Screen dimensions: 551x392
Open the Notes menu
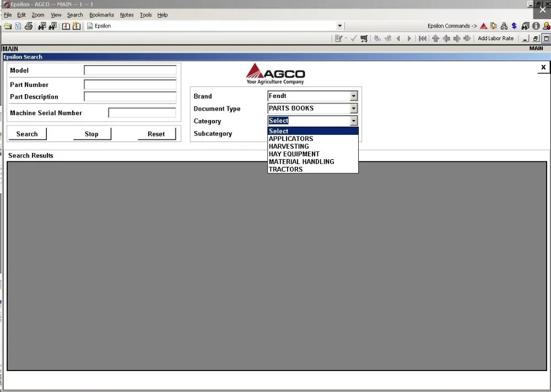[127, 15]
